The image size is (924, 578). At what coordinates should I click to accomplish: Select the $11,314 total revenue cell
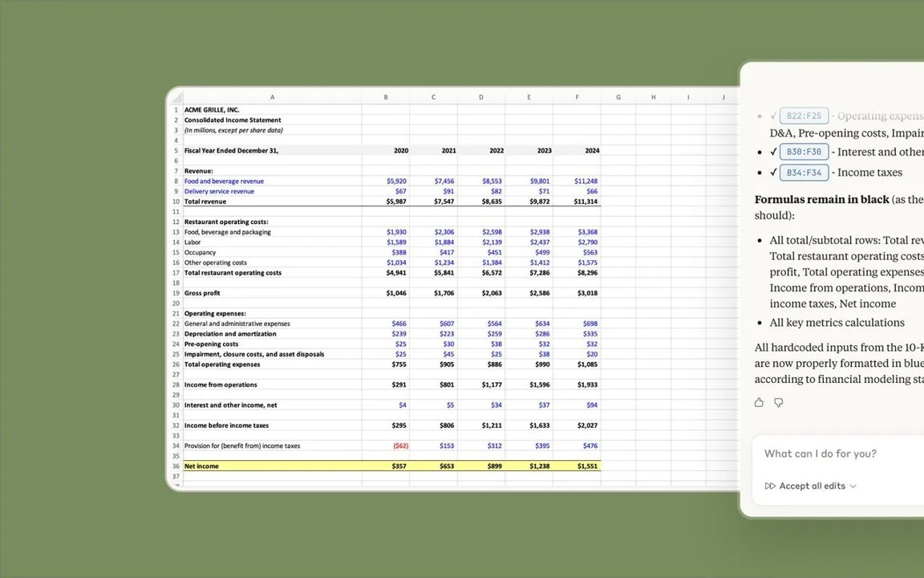[586, 201]
